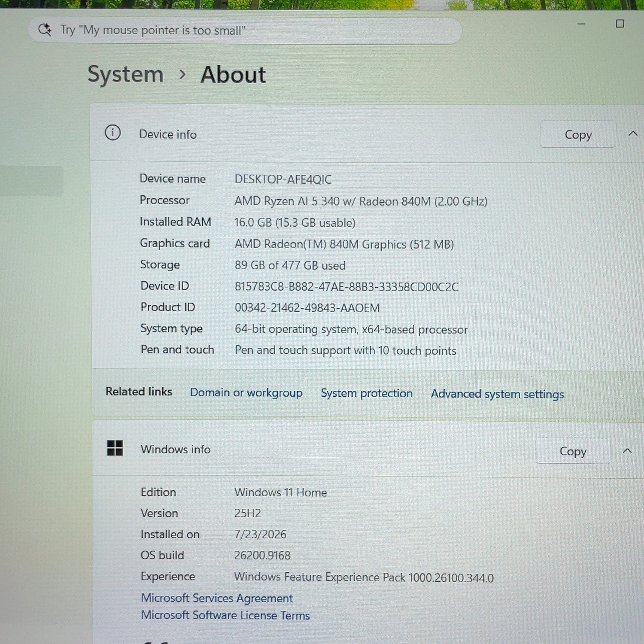Maximize the Settings window
The image size is (644, 644).
(620, 24)
